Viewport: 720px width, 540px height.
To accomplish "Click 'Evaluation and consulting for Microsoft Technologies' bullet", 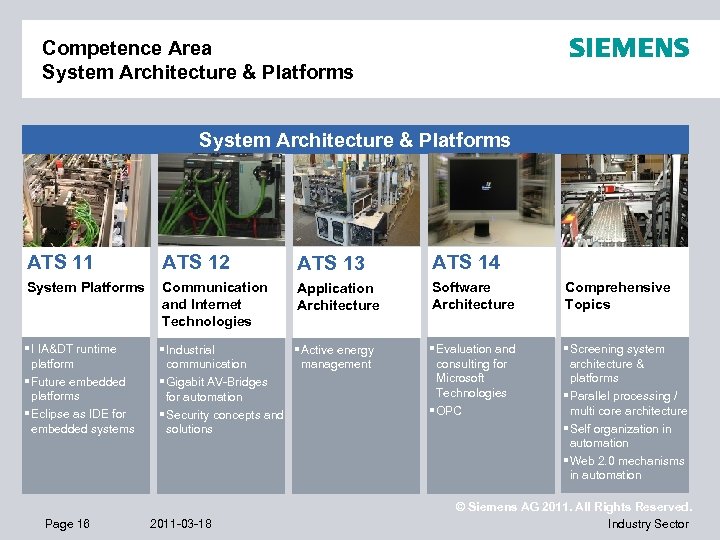I will tap(473, 371).
